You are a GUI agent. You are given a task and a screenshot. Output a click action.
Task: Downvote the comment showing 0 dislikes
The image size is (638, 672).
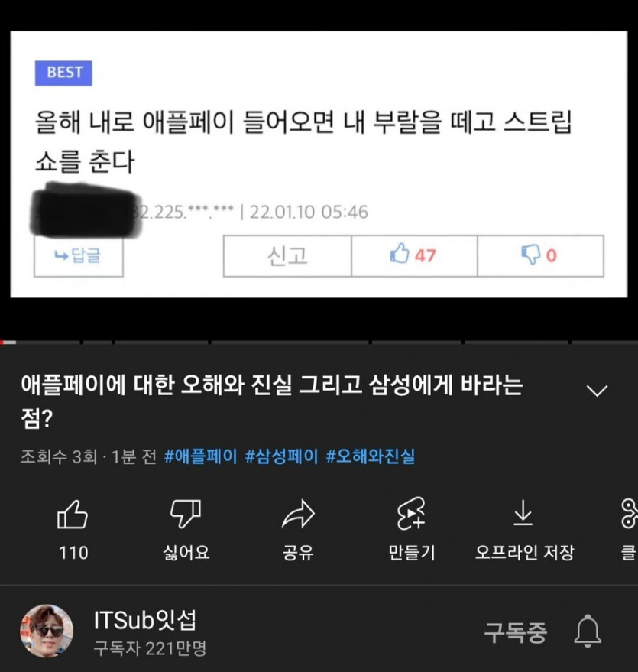point(540,256)
